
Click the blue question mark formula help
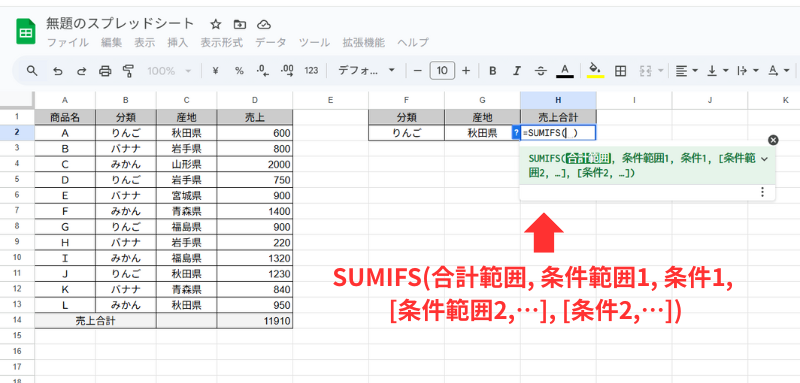[x=516, y=133]
